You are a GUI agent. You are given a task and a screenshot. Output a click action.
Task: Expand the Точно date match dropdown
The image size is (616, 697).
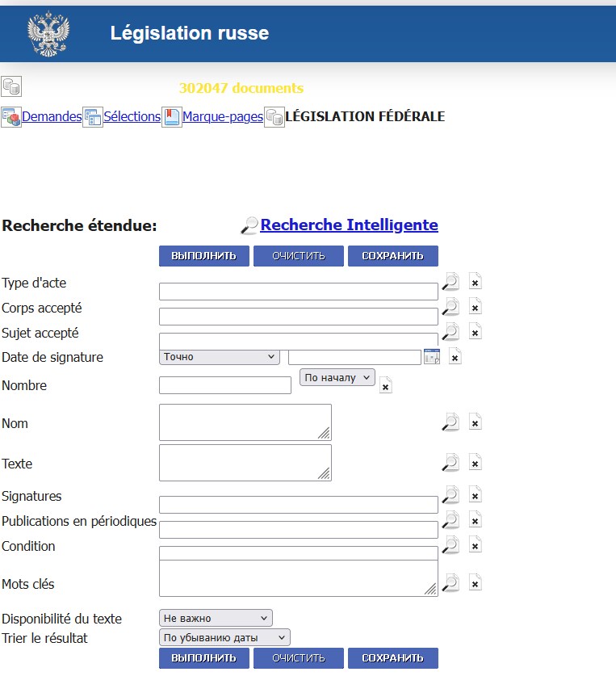[219, 357]
